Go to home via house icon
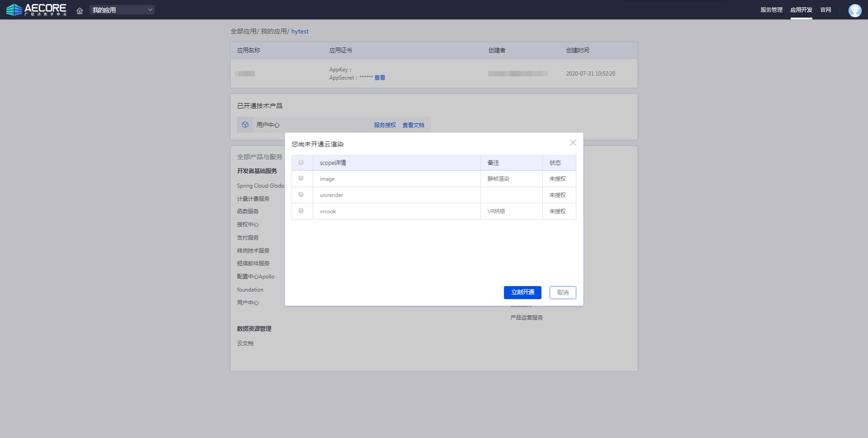This screenshot has height=438, width=868. pos(80,10)
